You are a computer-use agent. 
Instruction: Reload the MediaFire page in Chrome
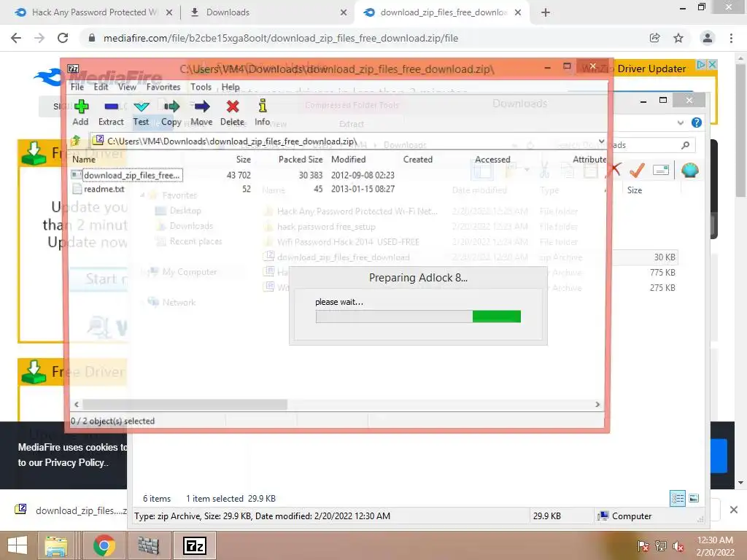click(x=63, y=38)
